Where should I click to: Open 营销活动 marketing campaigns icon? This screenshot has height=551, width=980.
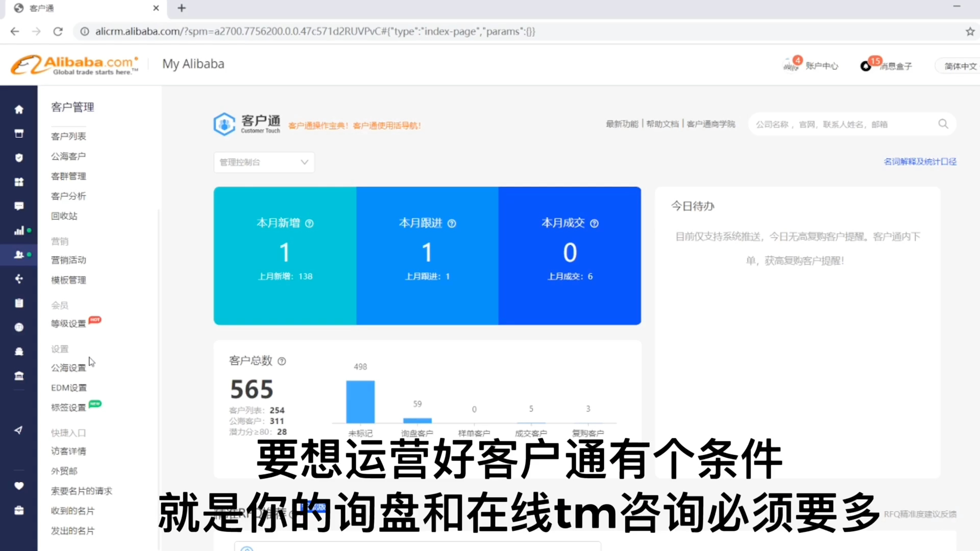click(68, 259)
